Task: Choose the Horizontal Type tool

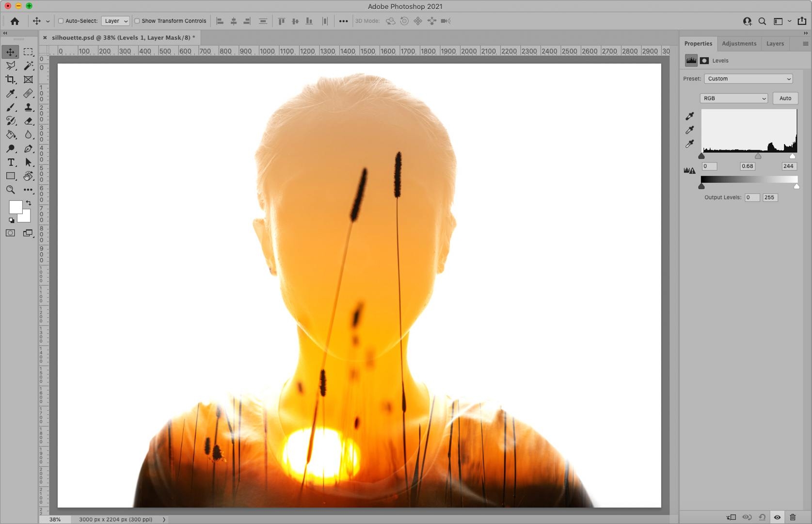Action: point(11,162)
